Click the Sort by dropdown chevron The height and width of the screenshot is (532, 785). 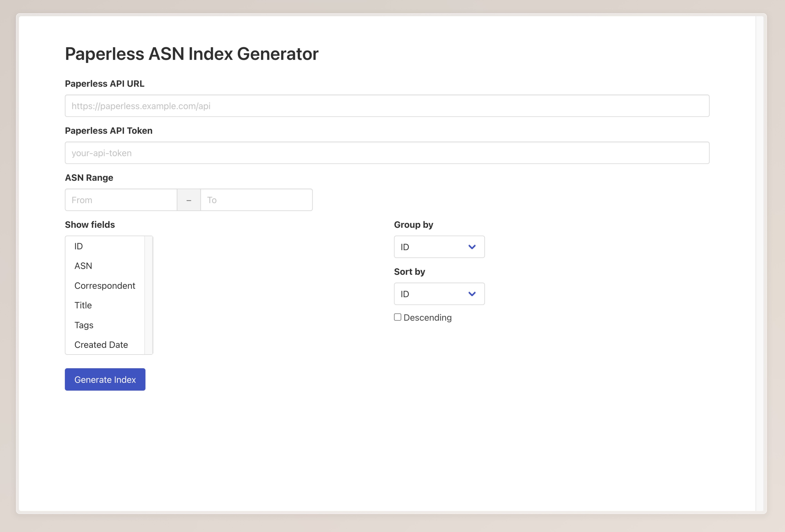472,294
